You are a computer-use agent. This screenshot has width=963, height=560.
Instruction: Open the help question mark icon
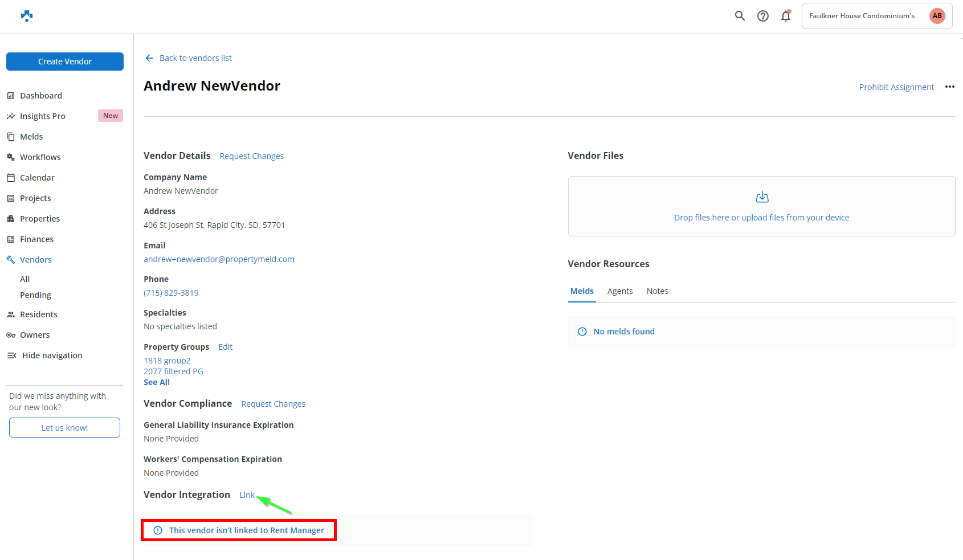pos(762,16)
